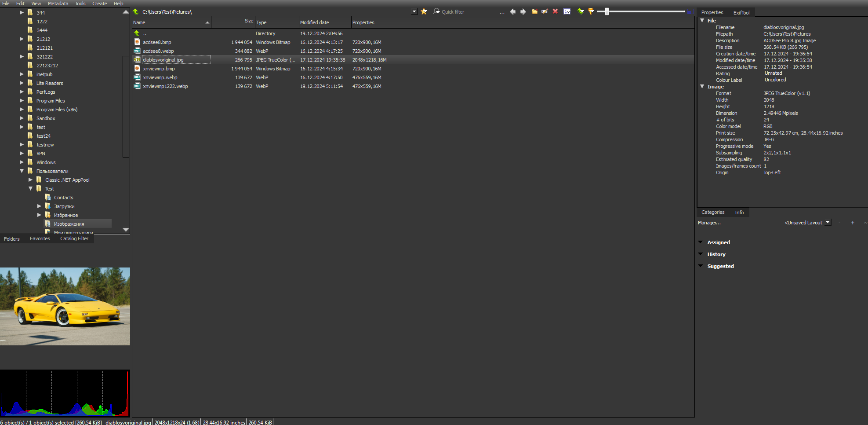This screenshot has width=868, height=425.
Task: Click the rename file icon
Action: [545, 11]
